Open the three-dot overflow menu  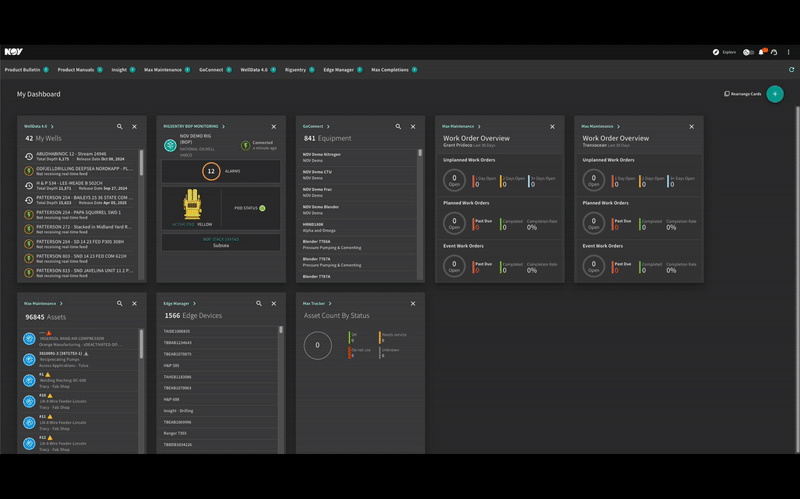(x=788, y=52)
